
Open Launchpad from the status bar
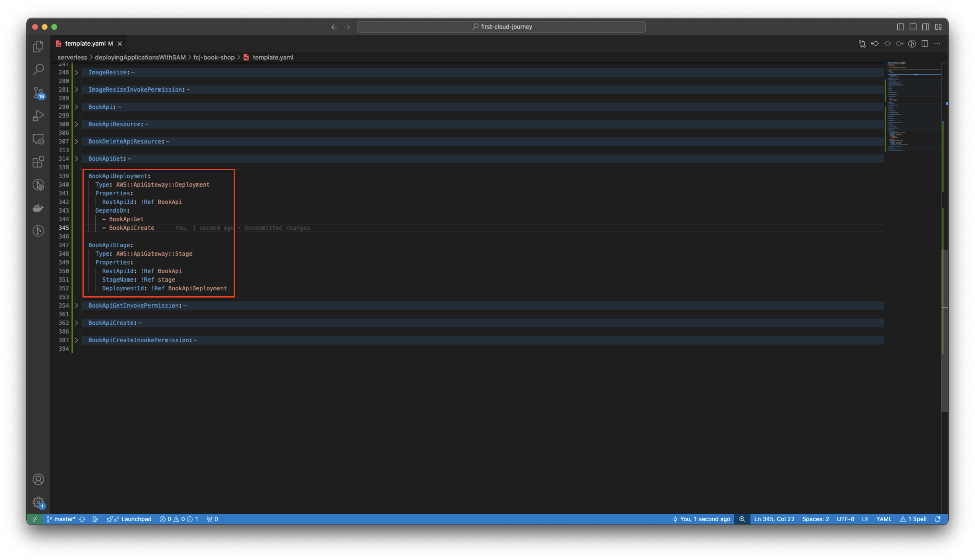tap(129, 519)
